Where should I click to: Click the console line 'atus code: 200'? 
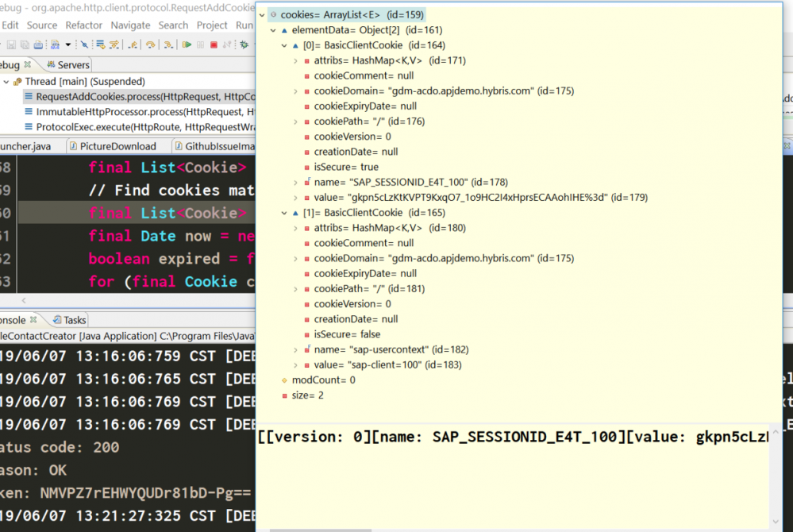coord(60,448)
